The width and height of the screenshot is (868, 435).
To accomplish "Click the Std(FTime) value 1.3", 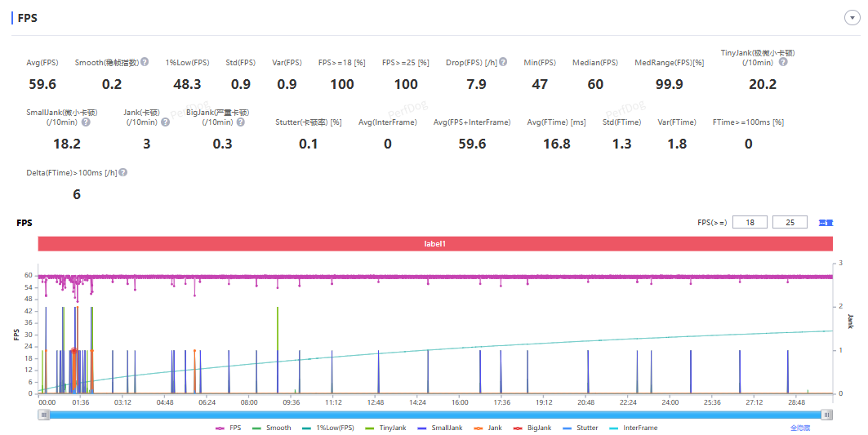I will pyautogui.click(x=621, y=144).
